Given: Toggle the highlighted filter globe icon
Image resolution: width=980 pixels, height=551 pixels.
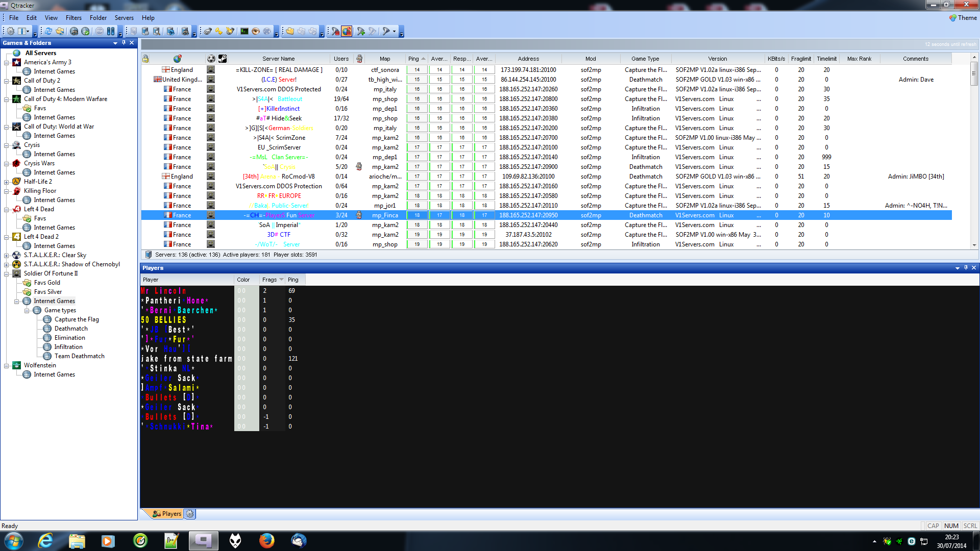Looking at the screenshot, I should [347, 32].
